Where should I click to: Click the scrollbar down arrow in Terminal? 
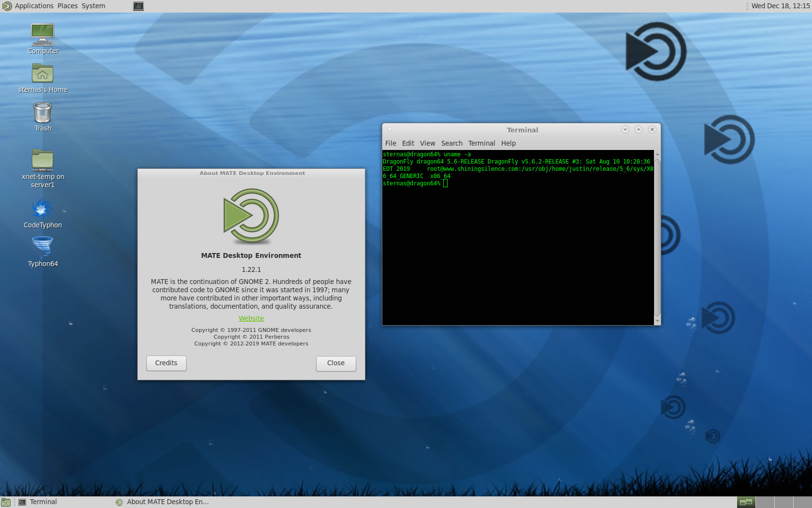click(x=657, y=321)
